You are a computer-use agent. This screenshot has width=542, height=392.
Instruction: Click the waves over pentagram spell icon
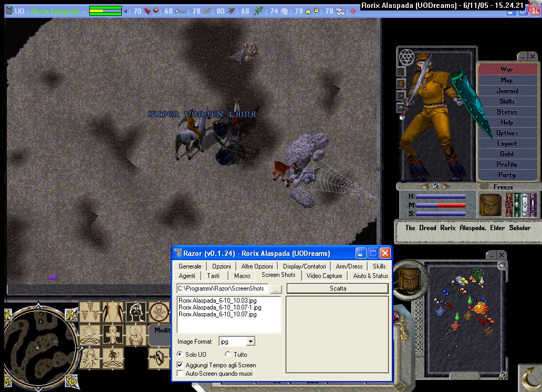(x=89, y=335)
